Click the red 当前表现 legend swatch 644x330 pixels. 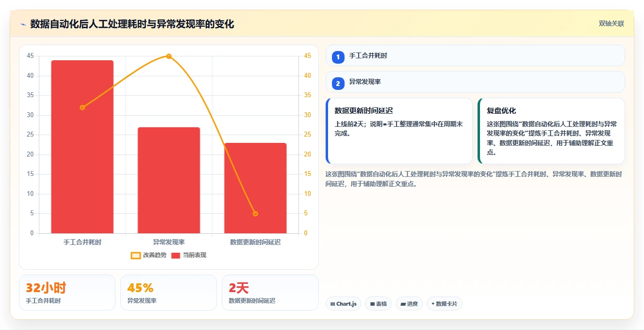tap(176, 255)
